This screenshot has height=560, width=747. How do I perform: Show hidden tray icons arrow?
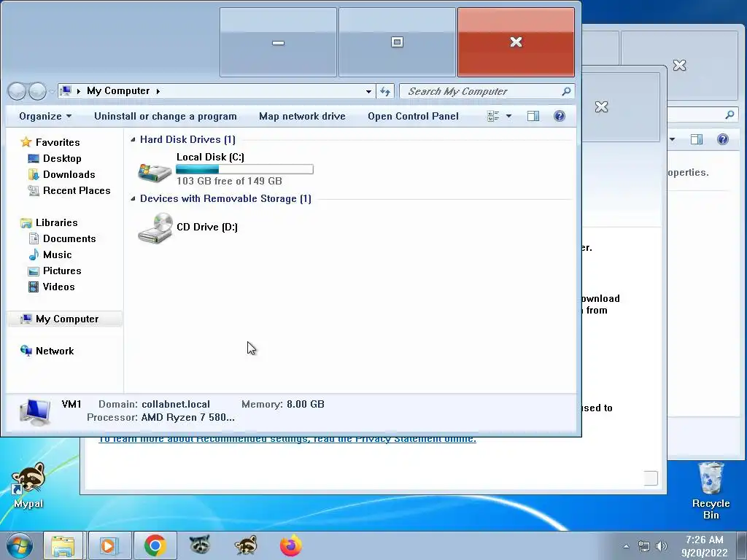(x=626, y=547)
